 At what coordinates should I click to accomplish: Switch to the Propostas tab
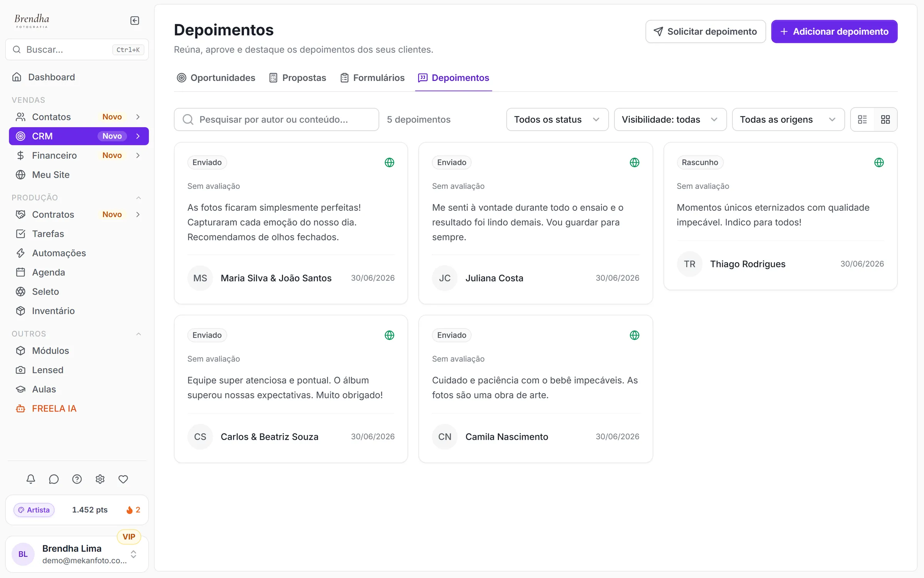click(298, 78)
